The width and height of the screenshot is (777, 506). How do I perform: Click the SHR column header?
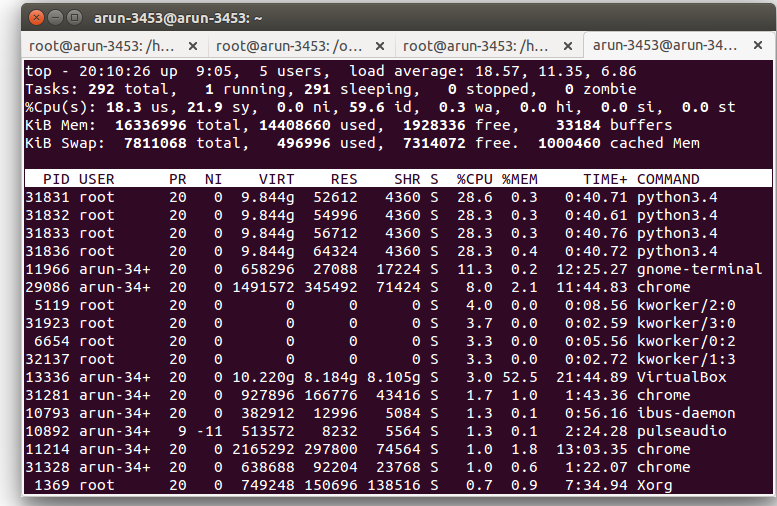point(407,179)
